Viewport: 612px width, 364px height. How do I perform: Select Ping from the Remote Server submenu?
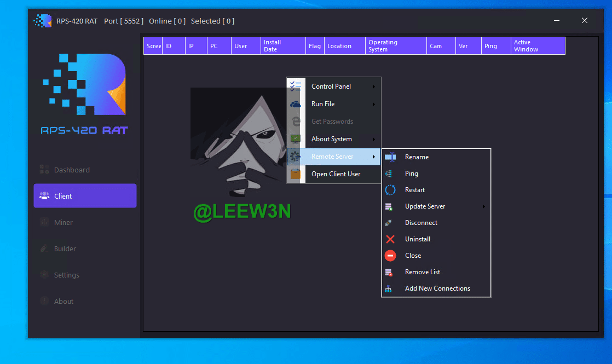coord(412,174)
